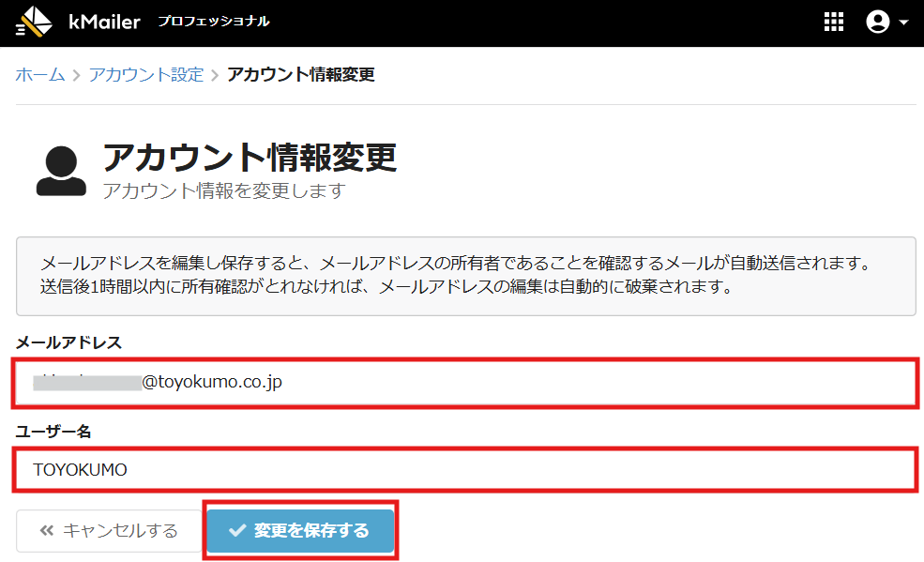Click the kMailer brand name text
Viewport: 924px width, 562px height.
(104, 22)
